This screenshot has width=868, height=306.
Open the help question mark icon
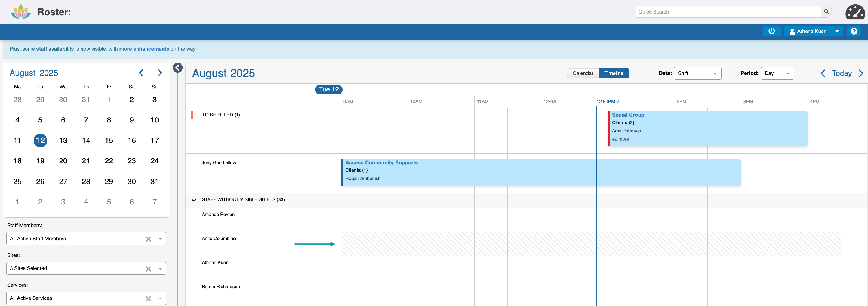click(854, 31)
